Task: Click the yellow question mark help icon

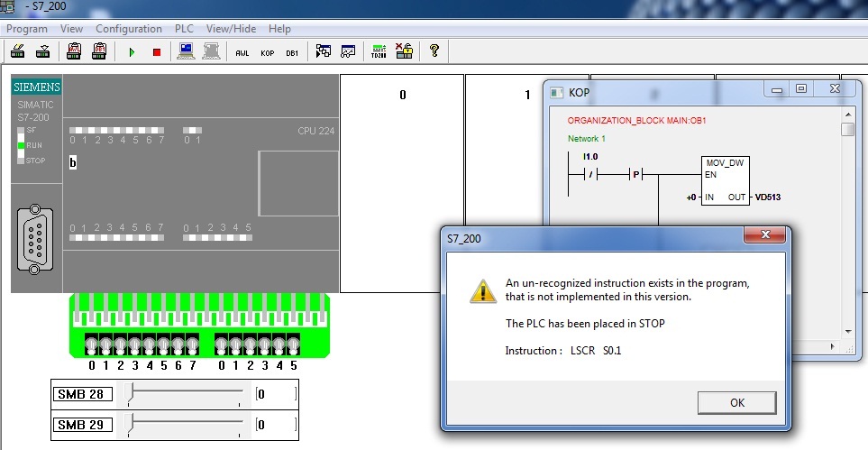Action: [434, 51]
